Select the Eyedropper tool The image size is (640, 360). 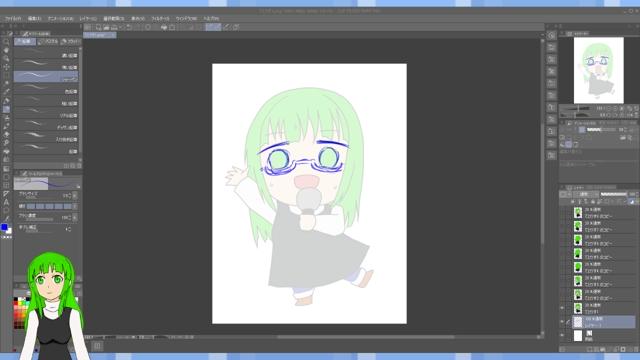[6, 92]
